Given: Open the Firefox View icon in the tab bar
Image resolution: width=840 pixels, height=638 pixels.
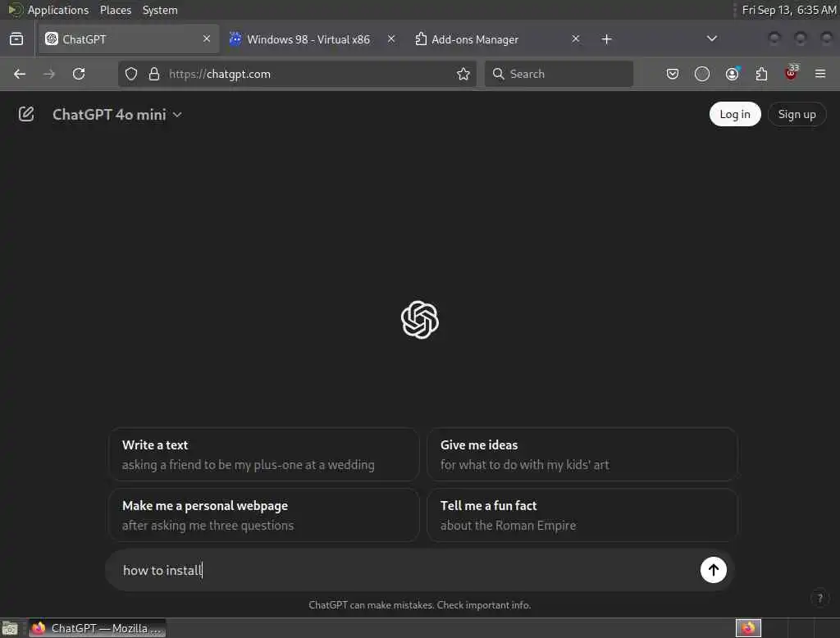Looking at the screenshot, I should [16, 39].
